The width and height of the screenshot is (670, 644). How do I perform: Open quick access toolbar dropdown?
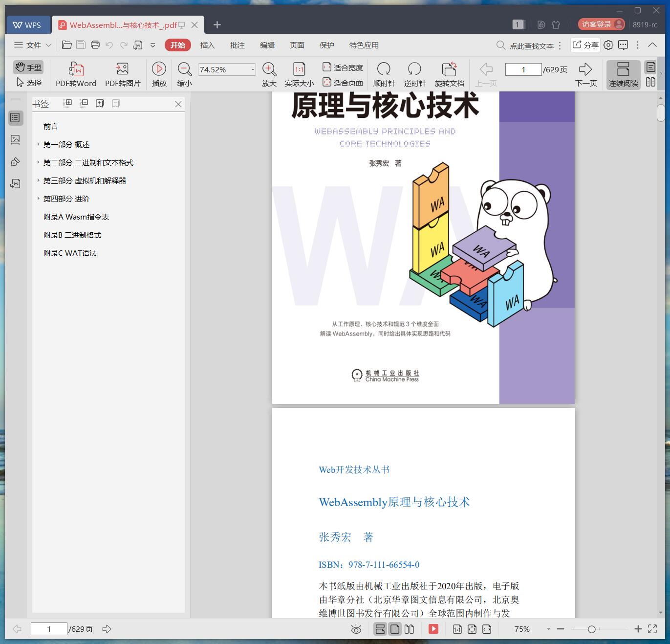pyautogui.click(x=152, y=45)
